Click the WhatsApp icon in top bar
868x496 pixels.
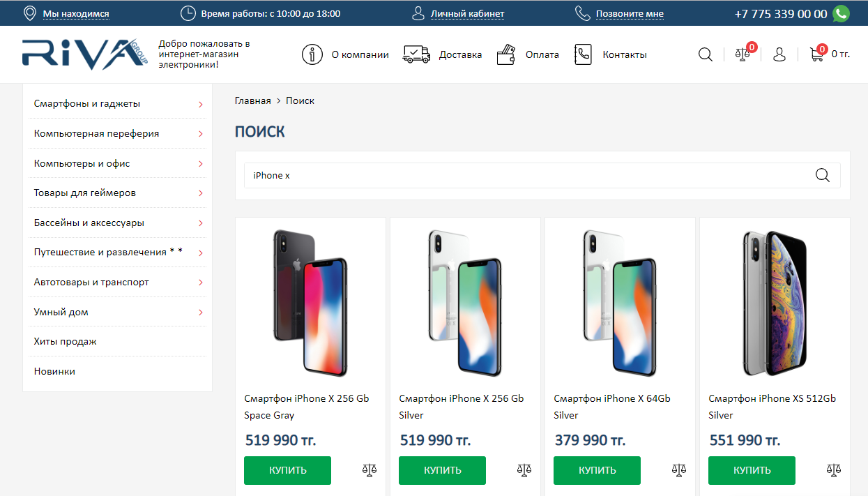(x=842, y=13)
